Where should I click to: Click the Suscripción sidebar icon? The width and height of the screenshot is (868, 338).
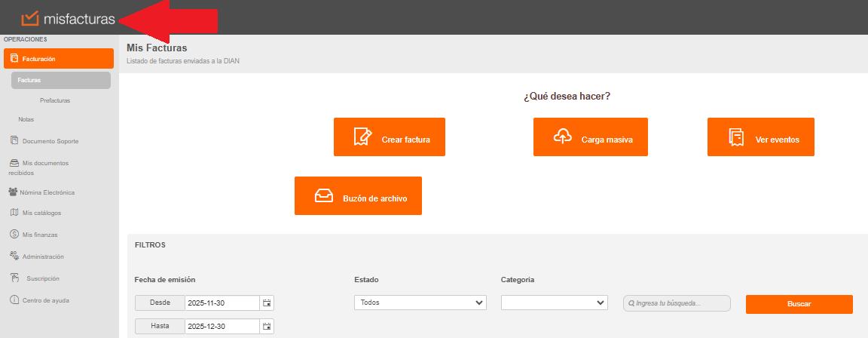(x=14, y=278)
